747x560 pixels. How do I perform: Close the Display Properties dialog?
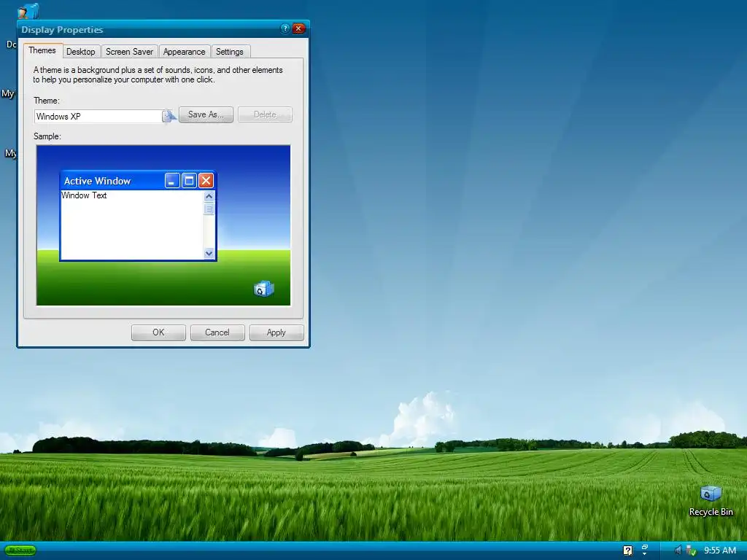pyautogui.click(x=298, y=28)
